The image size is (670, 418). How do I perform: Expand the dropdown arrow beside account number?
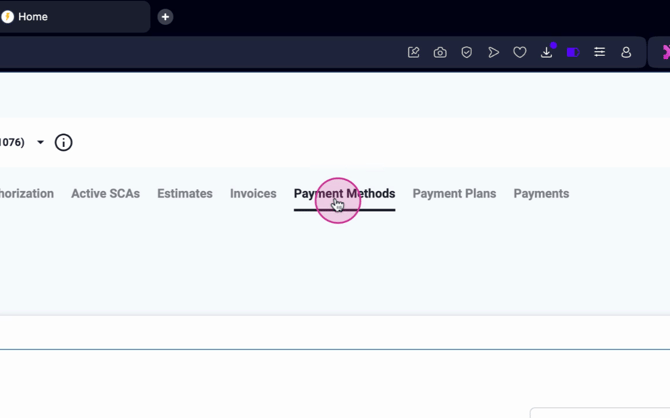[x=41, y=143]
